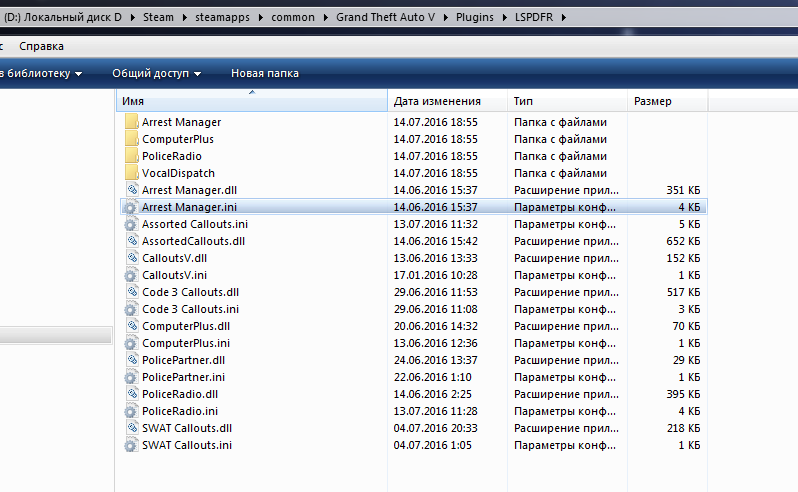Select the VocalDispatch folder icon
Image resolution: width=798 pixels, height=492 pixels.
point(131,173)
